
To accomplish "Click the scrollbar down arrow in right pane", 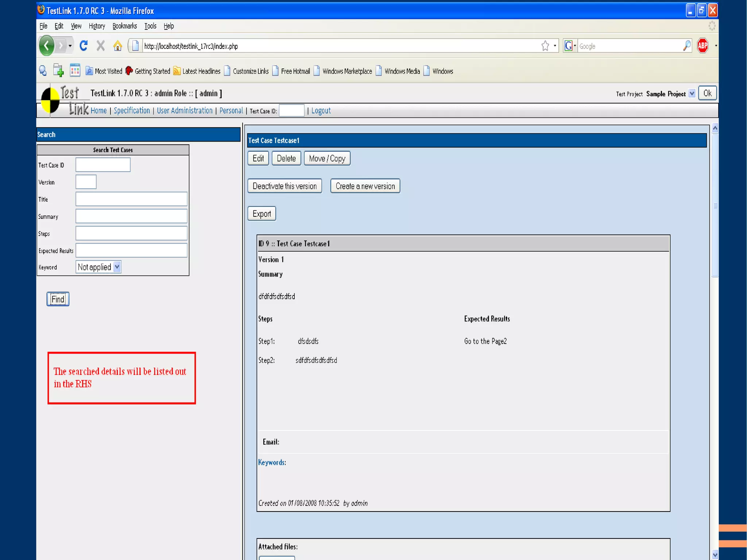I will [x=715, y=555].
